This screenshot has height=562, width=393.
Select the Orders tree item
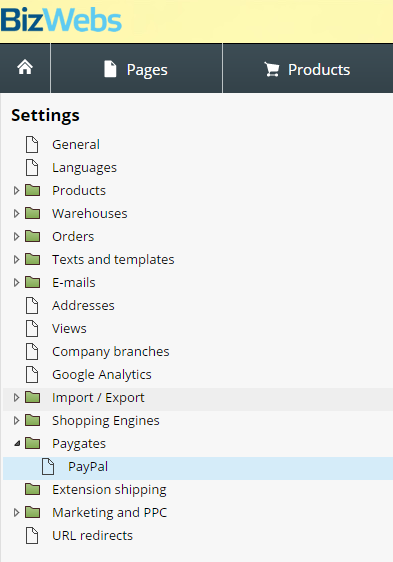tap(73, 236)
